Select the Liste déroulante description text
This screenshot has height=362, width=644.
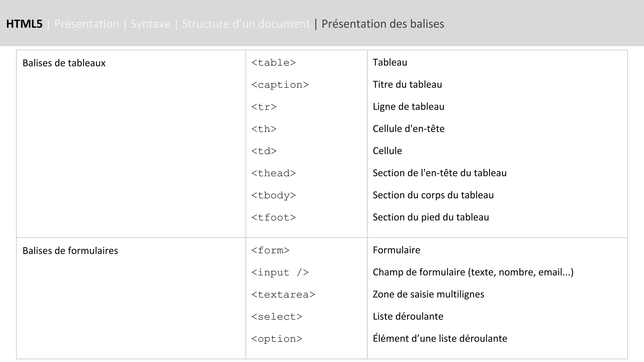pyautogui.click(x=408, y=316)
